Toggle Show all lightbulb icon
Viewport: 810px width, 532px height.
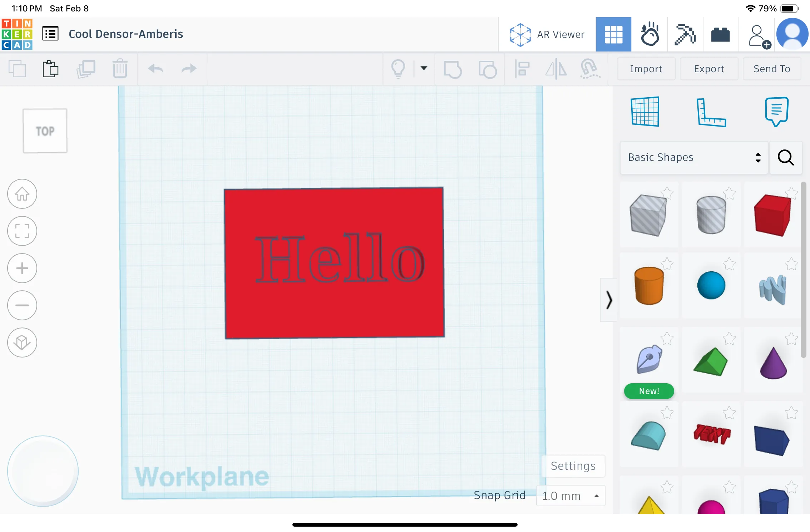coord(398,69)
